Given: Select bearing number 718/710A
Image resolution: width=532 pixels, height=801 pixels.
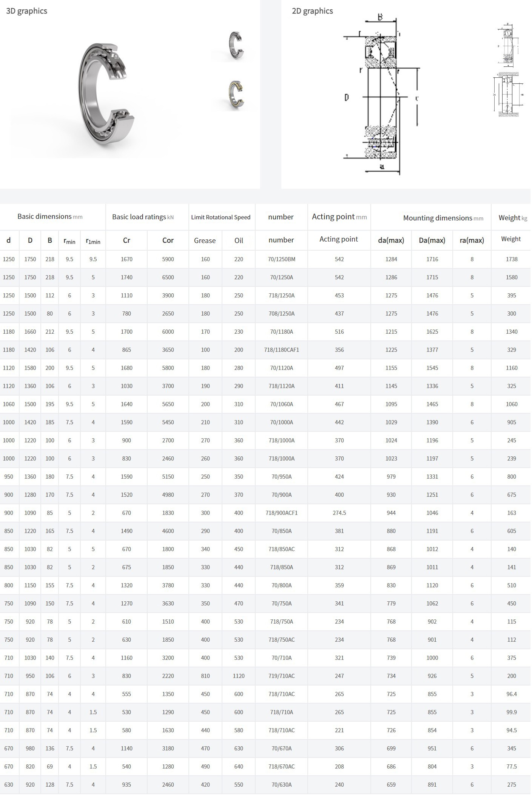Looking at the screenshot, I should (x=282, y=712).
